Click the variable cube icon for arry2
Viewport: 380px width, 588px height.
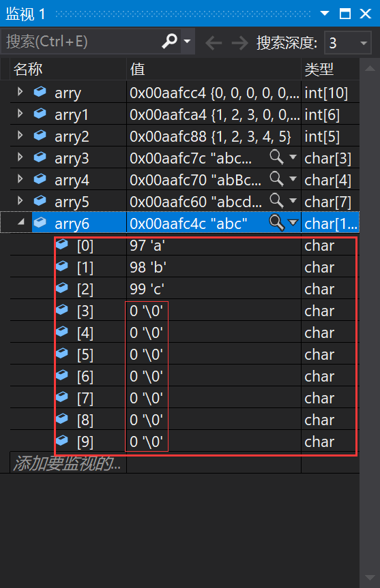click(x=40, y=135)
